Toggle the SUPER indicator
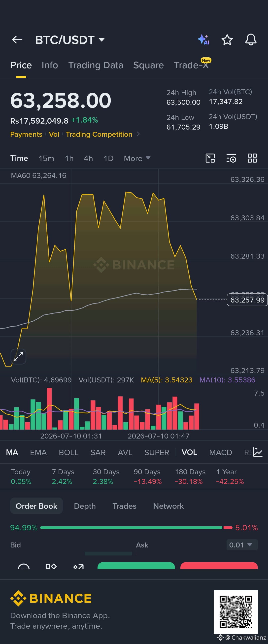 point(157,452)
